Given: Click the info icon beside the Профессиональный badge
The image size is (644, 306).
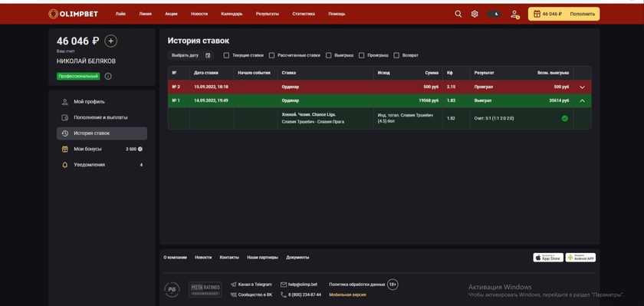Looking at the screenshot, I should click(x=108, y=77).
